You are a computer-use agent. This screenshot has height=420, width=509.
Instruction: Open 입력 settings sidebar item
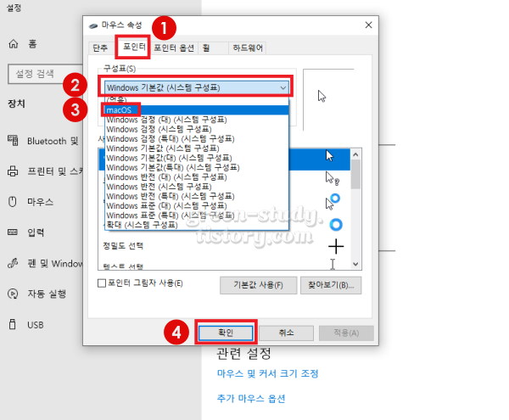coord(26,232)
